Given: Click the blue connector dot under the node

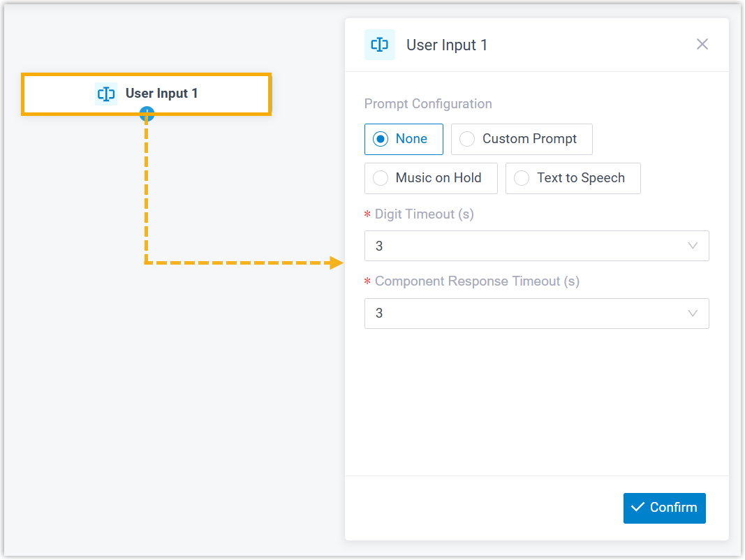Looking at the screenshot, I should point(147,115).
